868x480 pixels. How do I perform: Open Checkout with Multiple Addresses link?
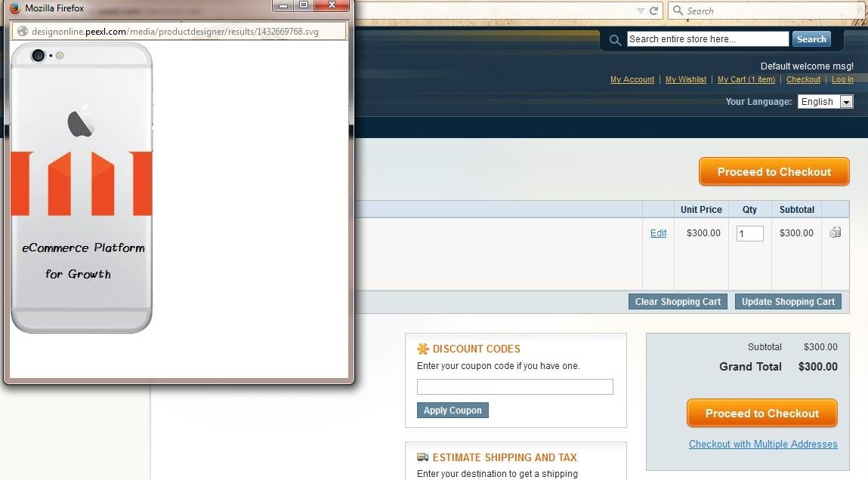tap(763, 444)
